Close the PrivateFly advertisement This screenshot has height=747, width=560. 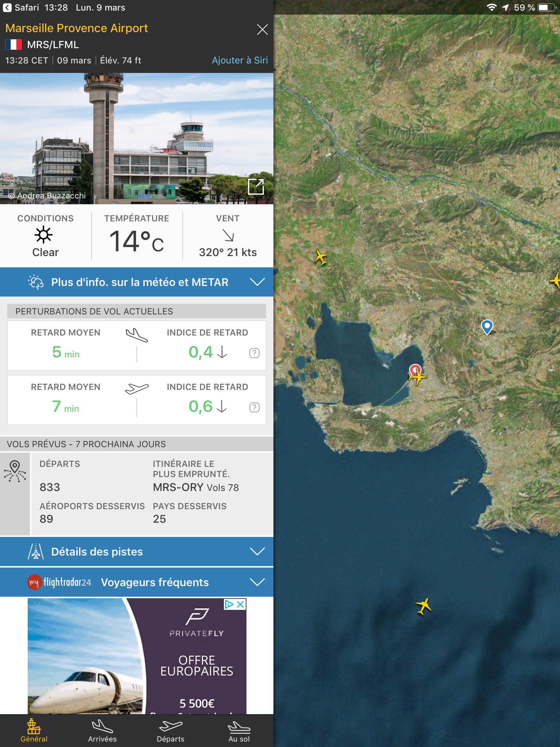(241, 604)
